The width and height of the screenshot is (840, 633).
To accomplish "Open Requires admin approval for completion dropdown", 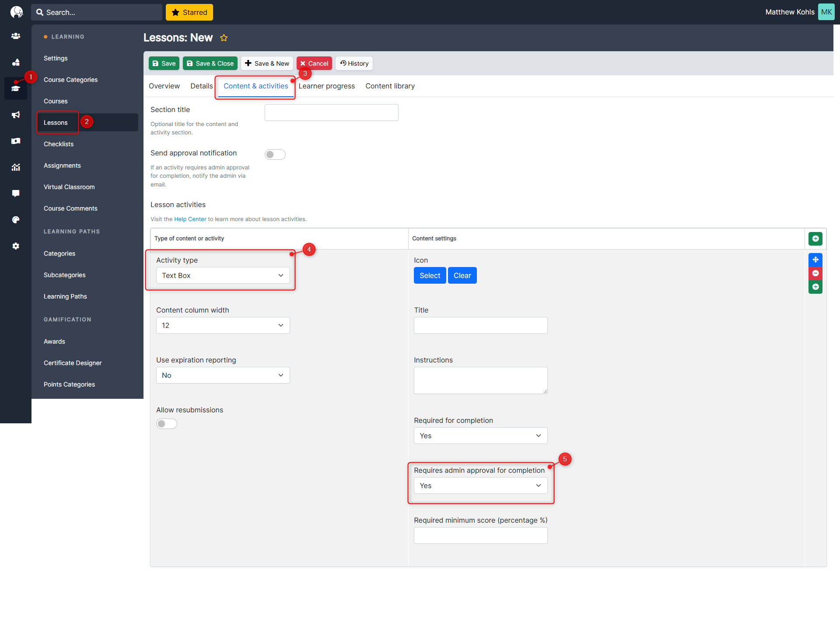I will click(480, 485).
